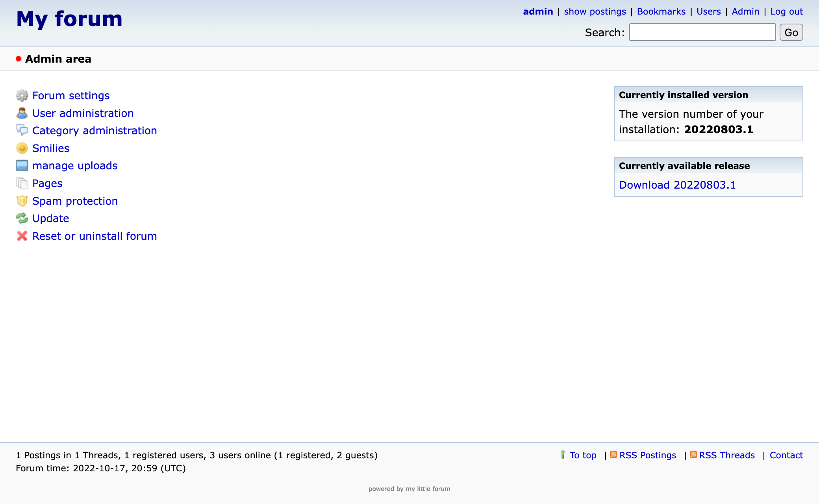This screenshot has width=819, height=504.
Task: Open show postings in the top menu
Action: pos(595,11)
